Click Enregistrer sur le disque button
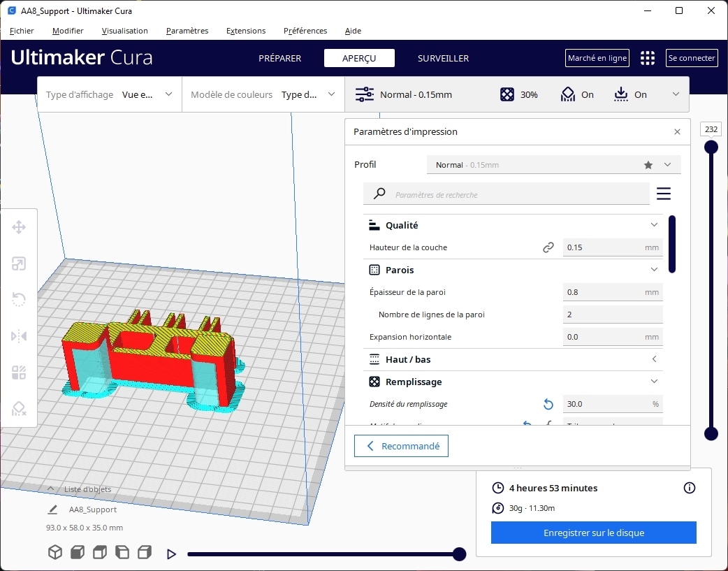 click(593, 533)
